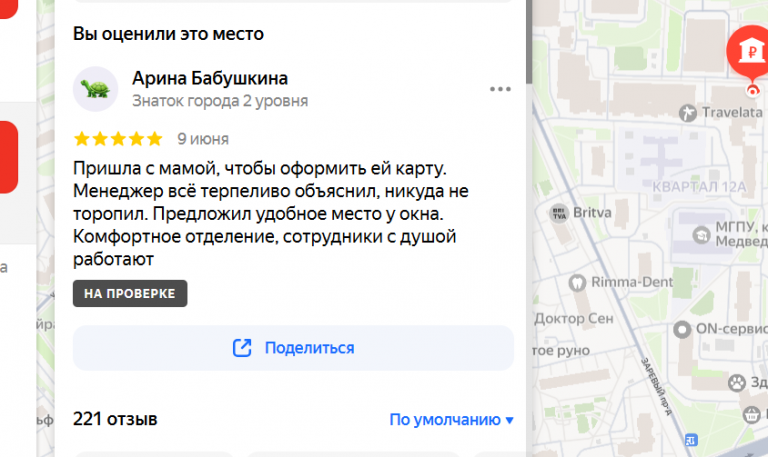
Task: Click the side panel vertical scrollbar
Action: 529,42
